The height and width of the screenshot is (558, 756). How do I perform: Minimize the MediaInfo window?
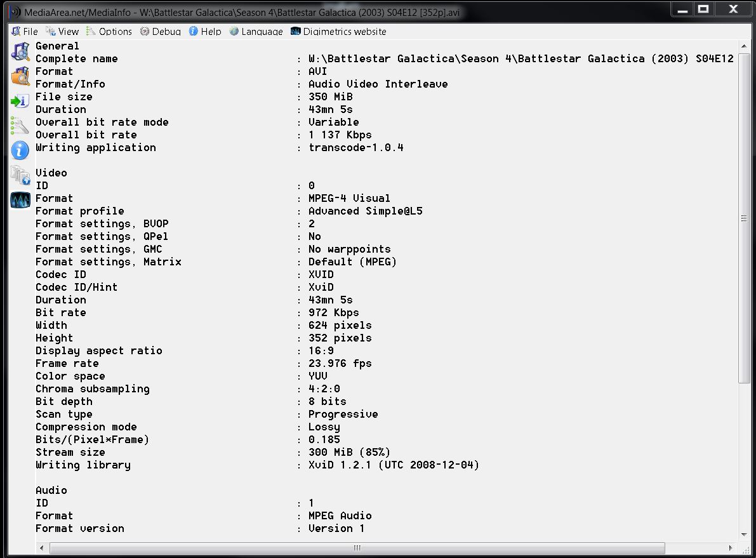tap(682, 9)
